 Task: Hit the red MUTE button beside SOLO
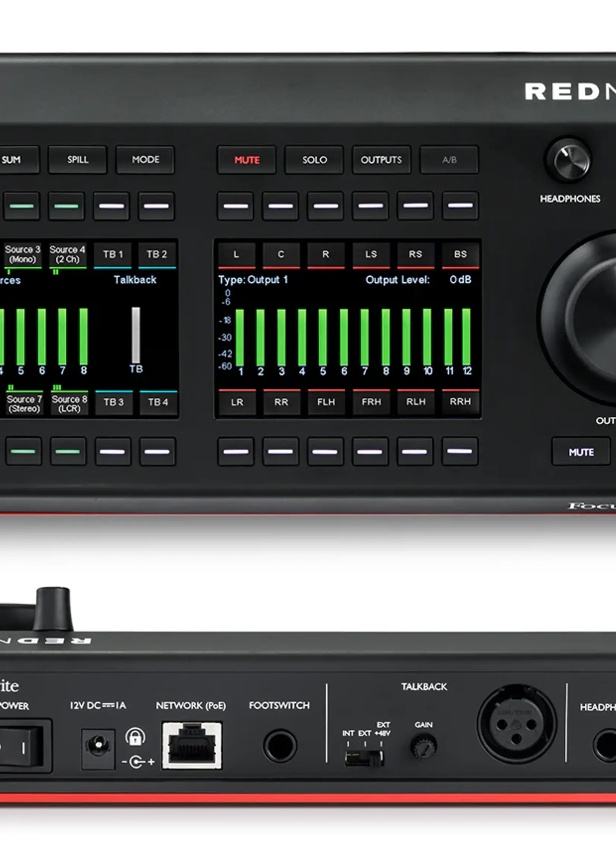coord(246,160)
